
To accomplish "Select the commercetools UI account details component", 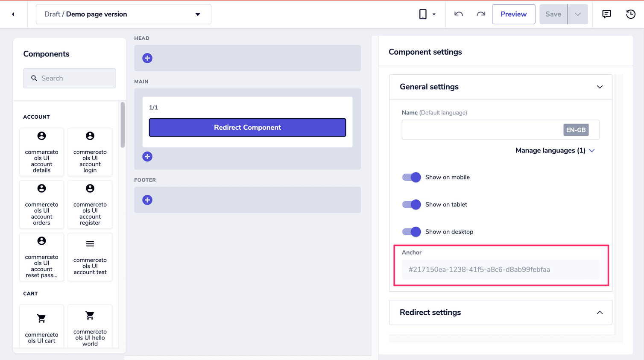I will (x=41, y=152).
